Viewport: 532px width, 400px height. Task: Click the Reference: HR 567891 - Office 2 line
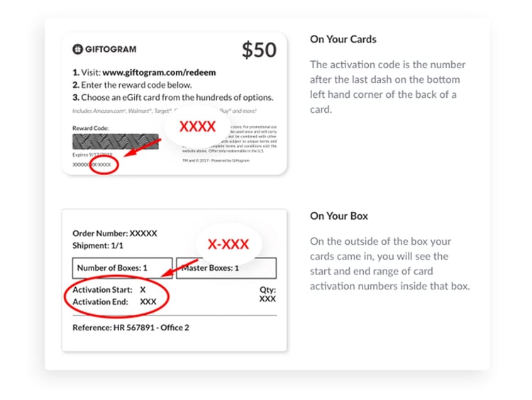tap(131, 328)
